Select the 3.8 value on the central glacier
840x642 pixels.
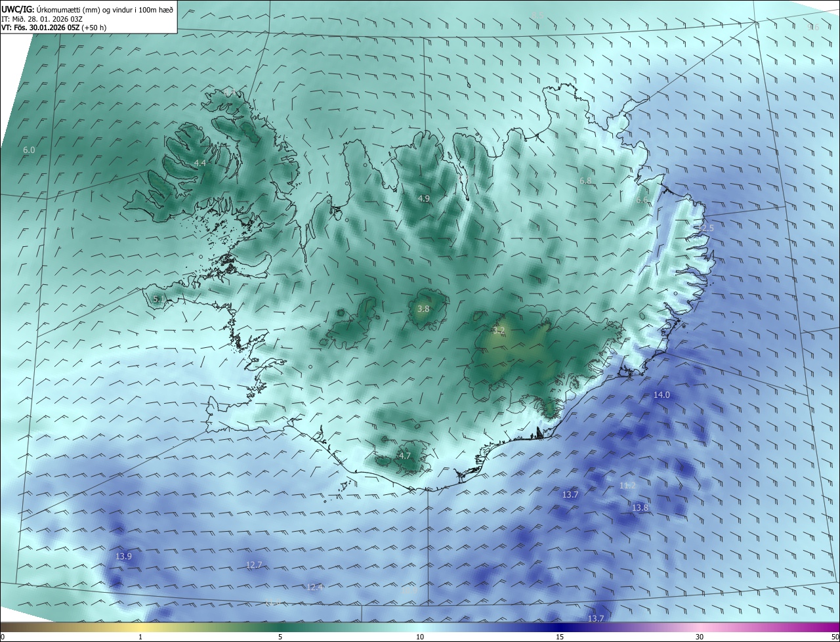[423, 309]
